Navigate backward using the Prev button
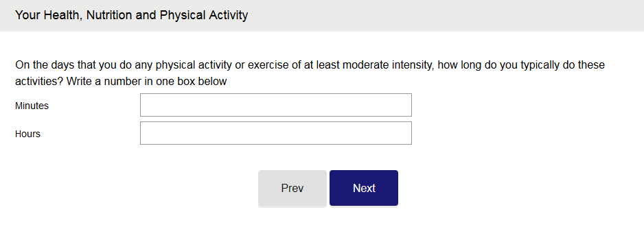 click(x=292, y=188)
